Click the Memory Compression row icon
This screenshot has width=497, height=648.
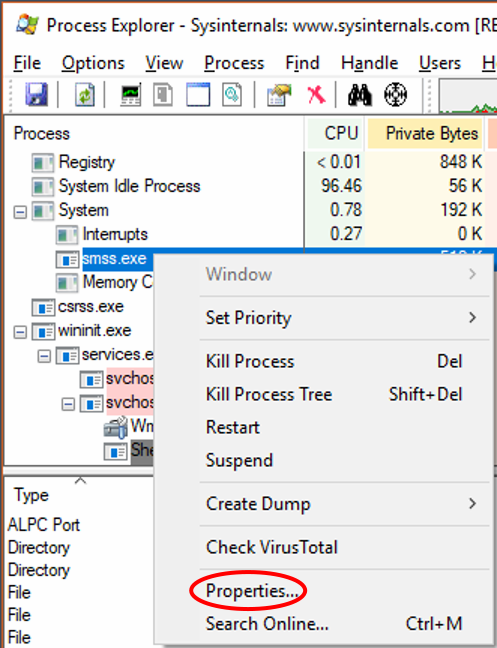coord(67,283)
